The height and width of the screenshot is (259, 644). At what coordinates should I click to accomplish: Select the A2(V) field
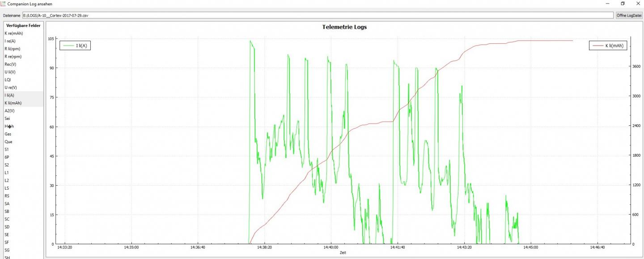pyautogui.click(x=23, y=110)
